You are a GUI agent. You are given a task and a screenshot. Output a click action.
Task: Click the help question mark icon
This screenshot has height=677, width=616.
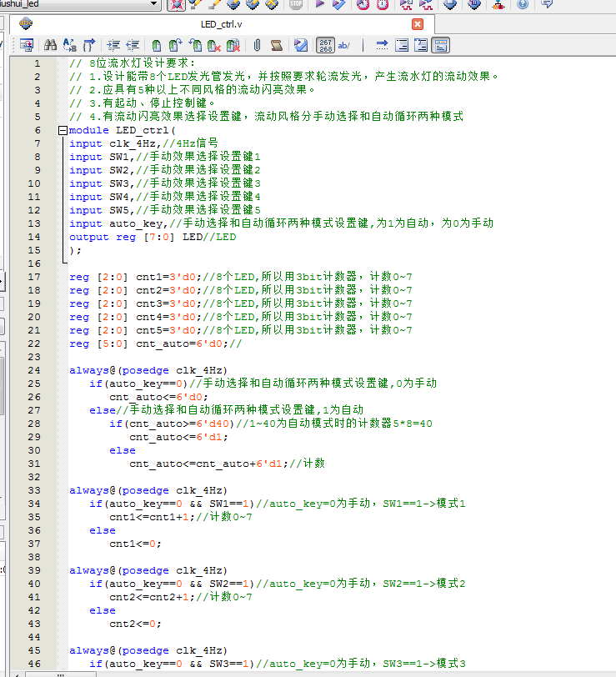click(523, 5)
